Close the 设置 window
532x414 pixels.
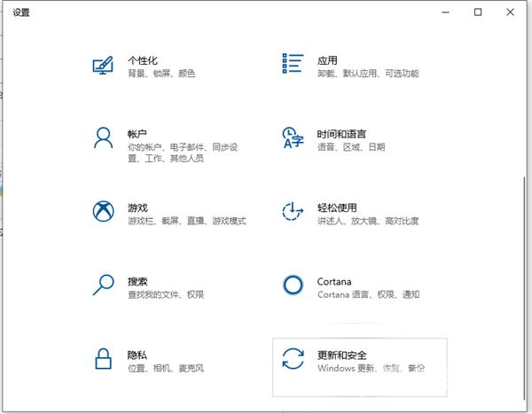510,12
